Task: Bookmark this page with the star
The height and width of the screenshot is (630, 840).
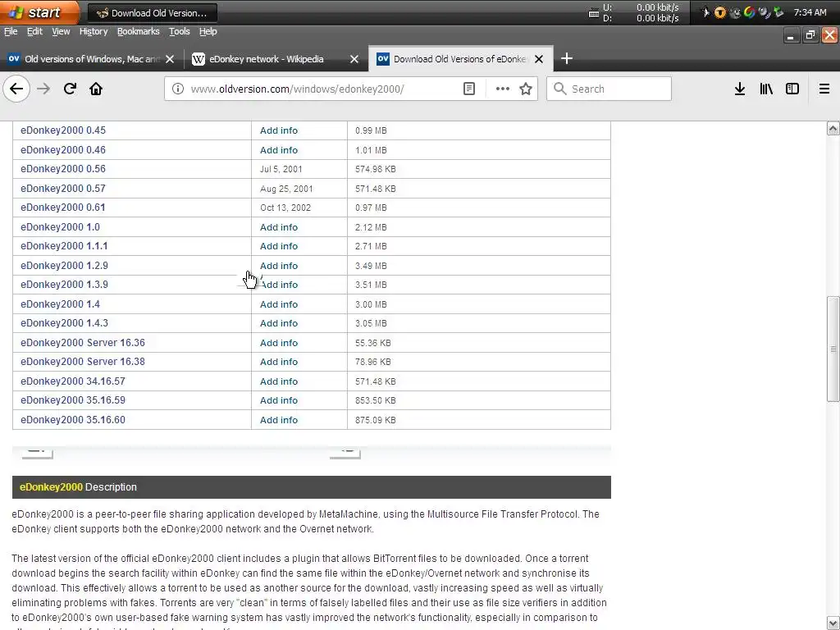Action: point(526,89)
